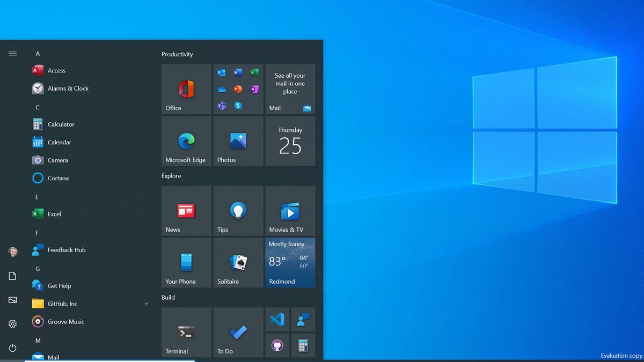Open the Mail live tile
Image resolution: width=644 pixels, height=362 pixels.
290,89
